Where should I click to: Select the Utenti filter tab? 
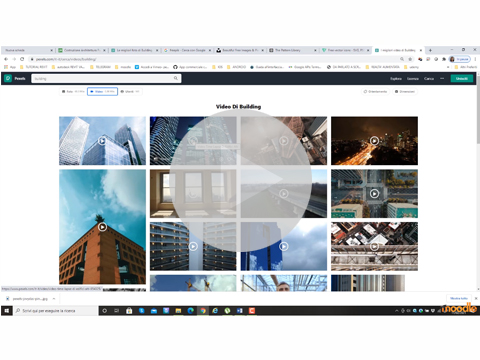130,91
